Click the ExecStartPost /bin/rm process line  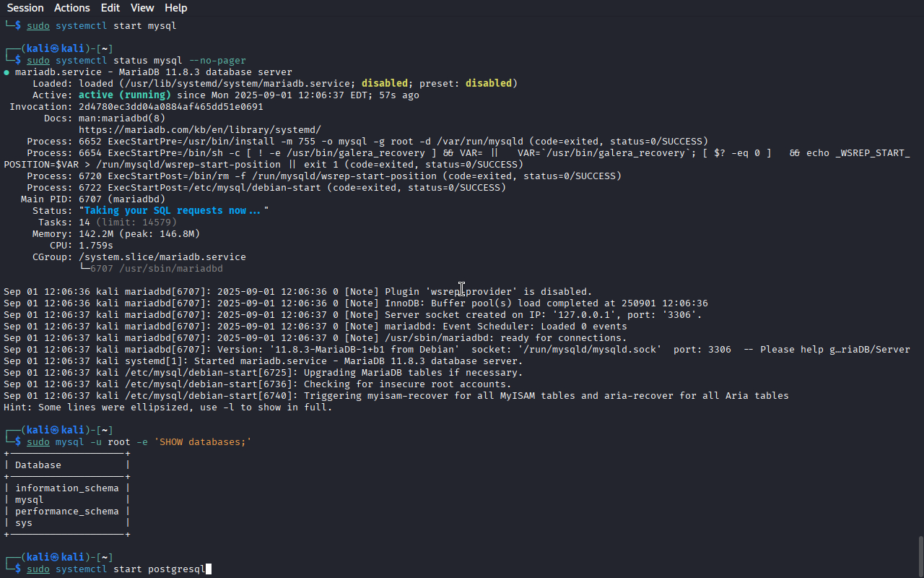tap(324, 176)
